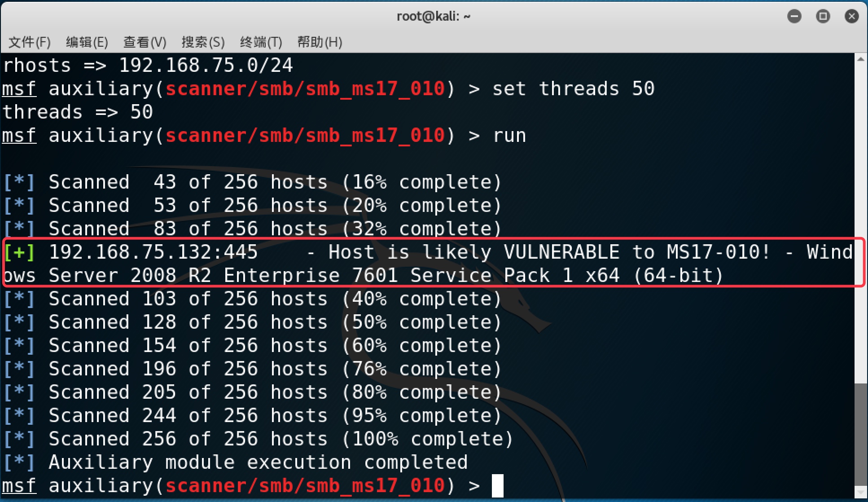Click the scrollbar down arrow
This screenshot has height=502, width=868.
[x=860, y=493]
